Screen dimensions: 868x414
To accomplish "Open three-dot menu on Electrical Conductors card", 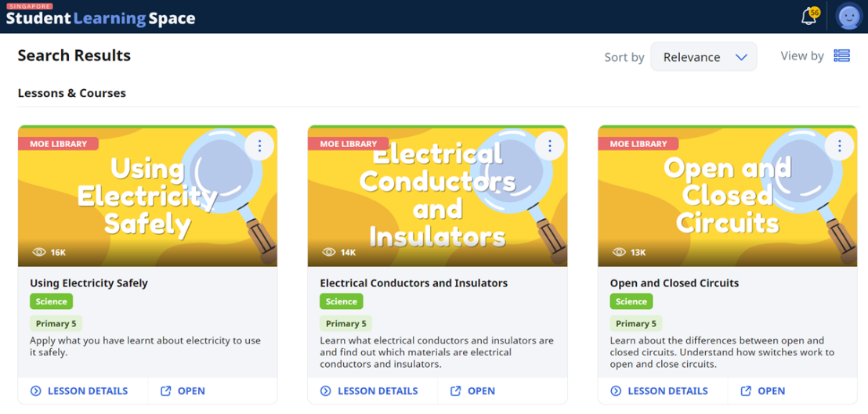I will [x=549, y=146].
